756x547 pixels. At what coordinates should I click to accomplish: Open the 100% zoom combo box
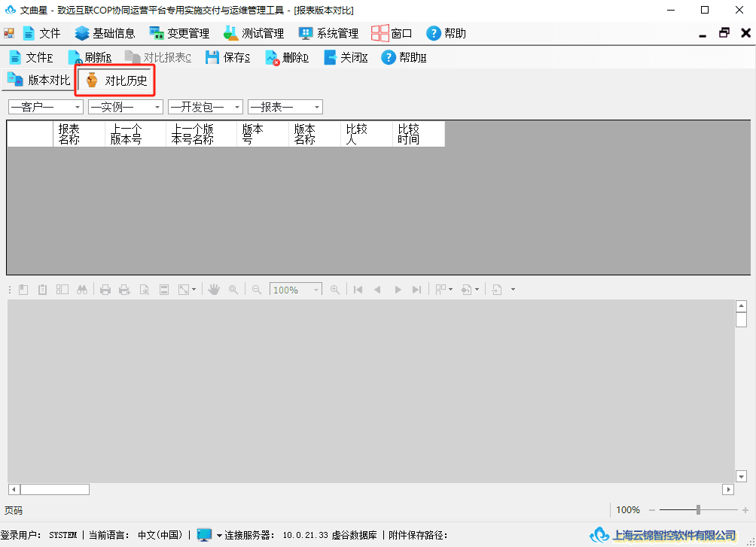click(296, 290)
